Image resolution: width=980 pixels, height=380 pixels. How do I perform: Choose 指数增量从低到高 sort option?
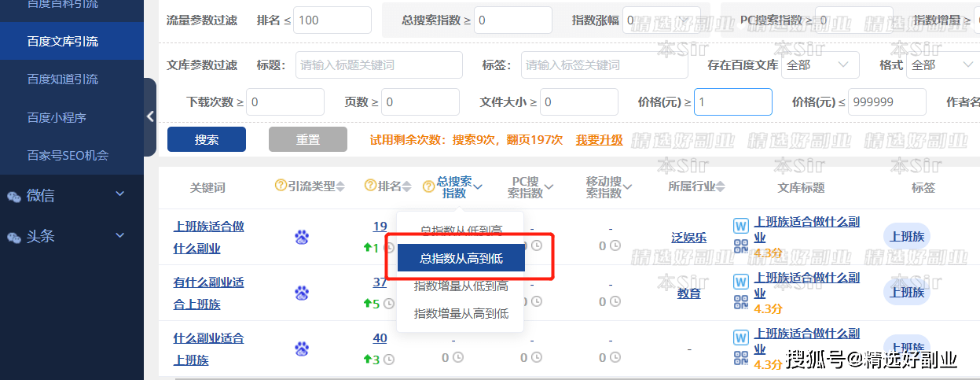[461, 286]
